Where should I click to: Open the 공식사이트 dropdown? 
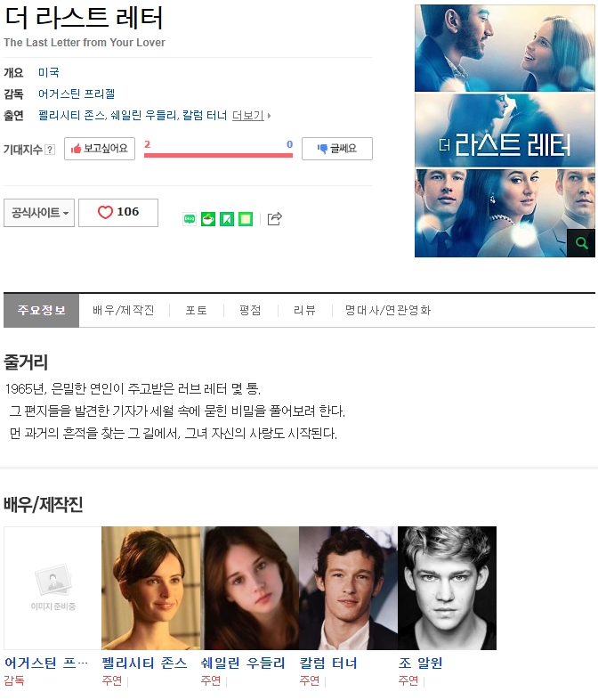[x=39, y=213]
